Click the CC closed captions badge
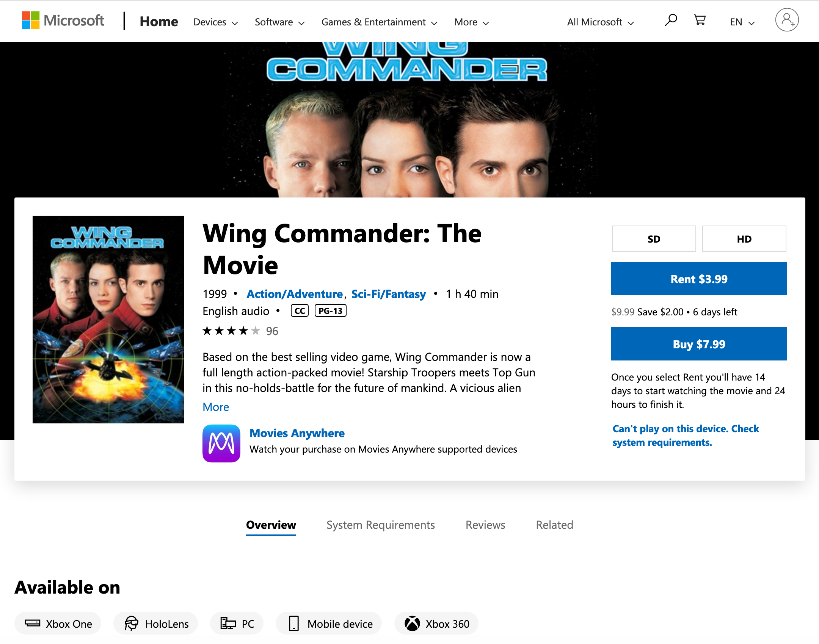This screenshot has height=644, width=819. point(300,311)
